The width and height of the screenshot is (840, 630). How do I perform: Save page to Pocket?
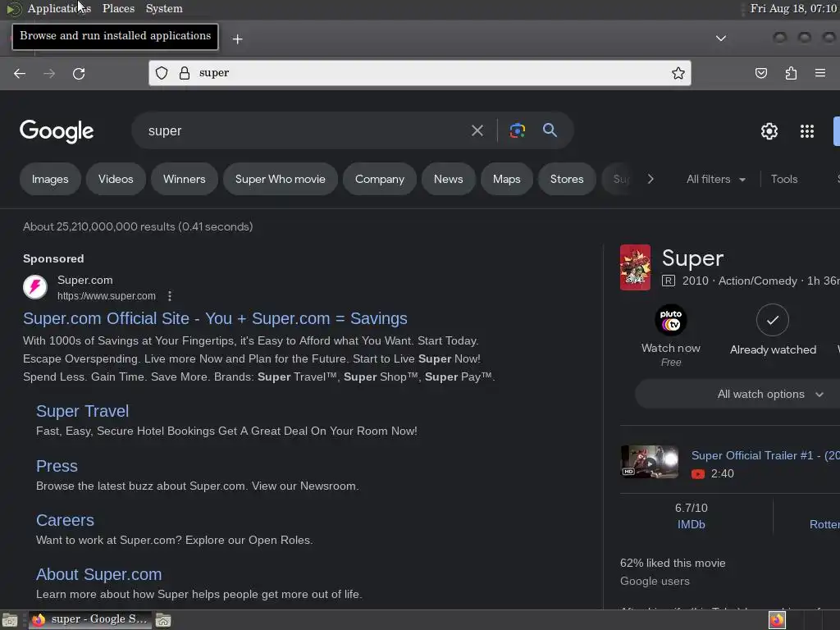(x=761, y=73)
